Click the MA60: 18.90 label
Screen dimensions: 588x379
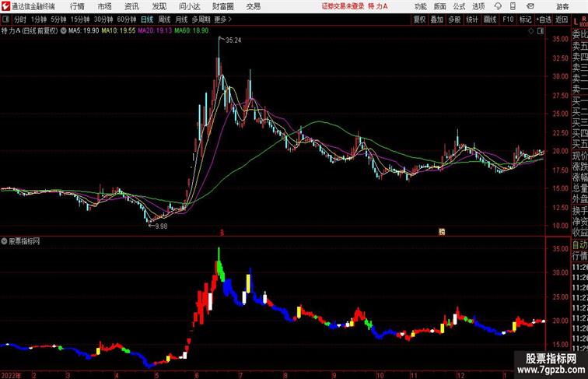pyautogui.click(x=191, y=31)
